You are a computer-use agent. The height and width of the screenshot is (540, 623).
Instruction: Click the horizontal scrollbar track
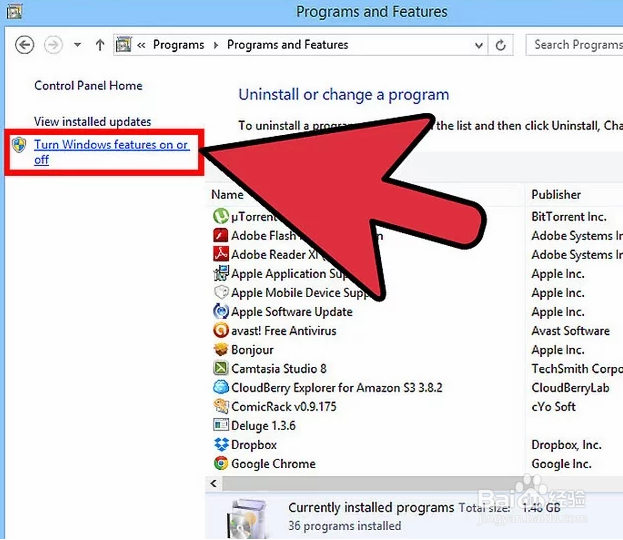click(422, 484)
